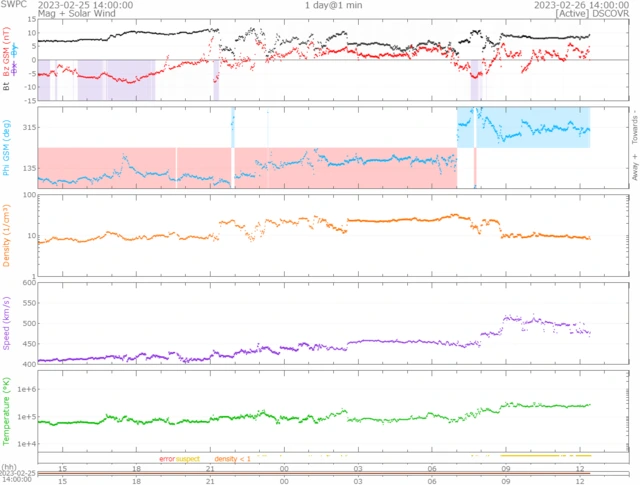The width and height of the screenshot is (640, 485).
Task: Click the 1e+5 tick on the temperature axis
Action: [27, 417]
